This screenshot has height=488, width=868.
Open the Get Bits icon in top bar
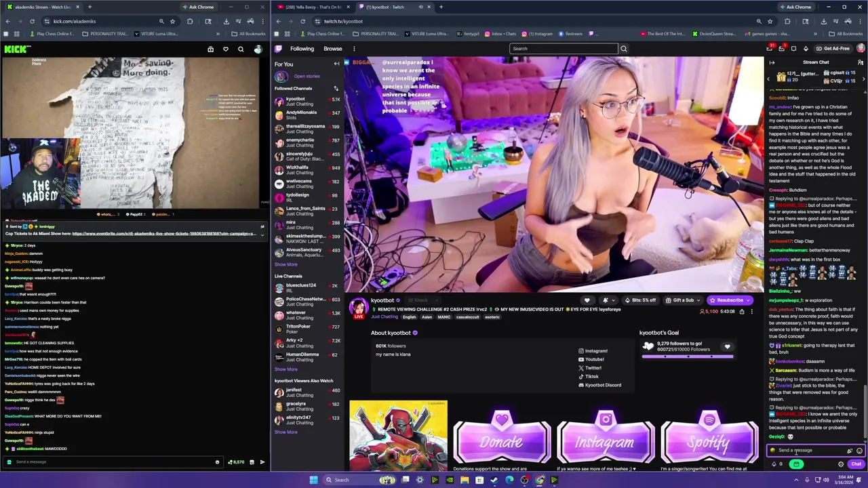[x=806, y=49]
